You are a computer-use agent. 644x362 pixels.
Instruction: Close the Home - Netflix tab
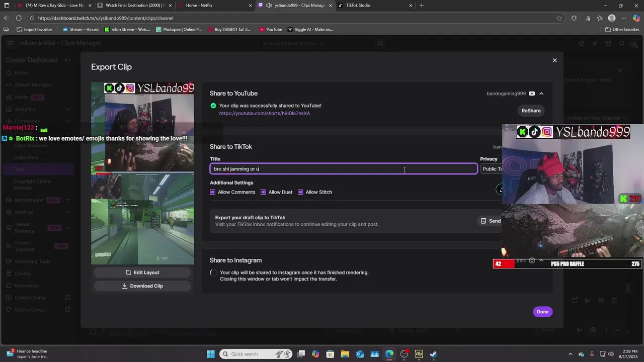tap(250, 6)
